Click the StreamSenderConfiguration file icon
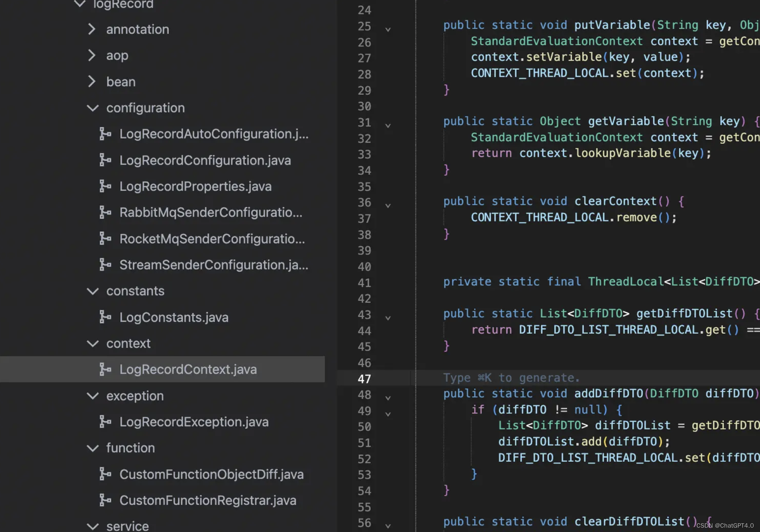The image size is (760, 532). pos(105,265)
